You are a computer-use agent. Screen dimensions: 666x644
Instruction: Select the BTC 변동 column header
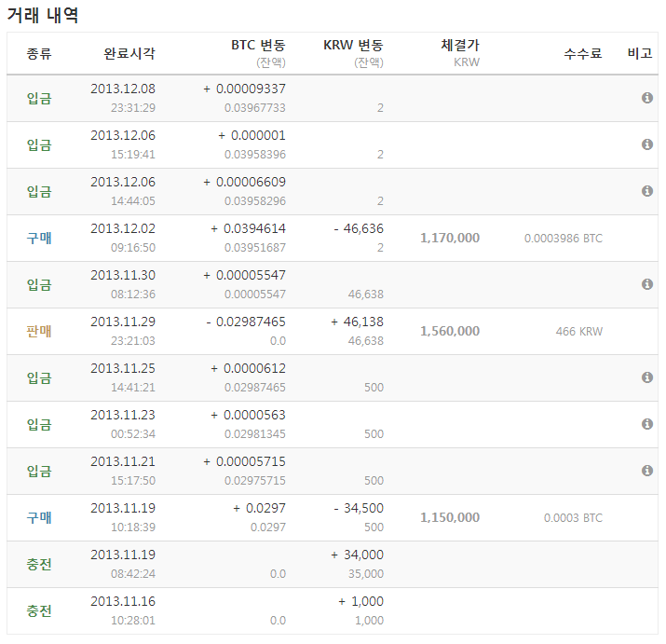258,46
